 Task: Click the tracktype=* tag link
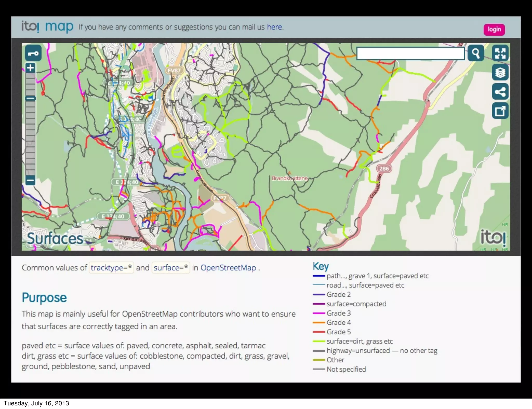[x=111, y=268]
